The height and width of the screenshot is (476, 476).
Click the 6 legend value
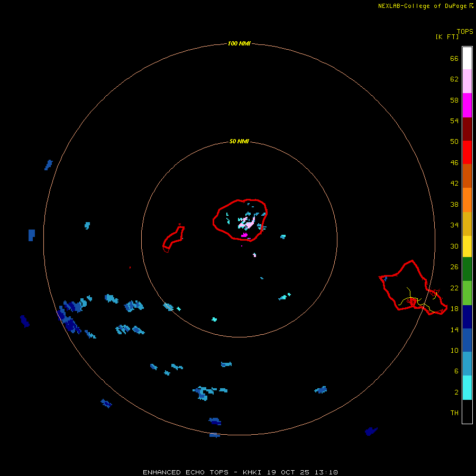(x=456, y=371)
